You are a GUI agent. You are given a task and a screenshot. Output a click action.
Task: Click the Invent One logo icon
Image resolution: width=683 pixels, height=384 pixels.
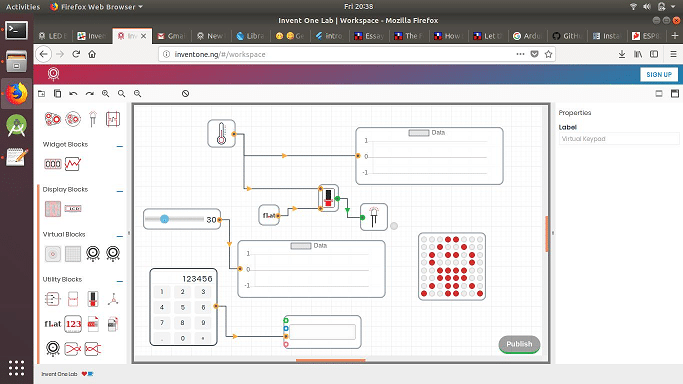point(54,74)
